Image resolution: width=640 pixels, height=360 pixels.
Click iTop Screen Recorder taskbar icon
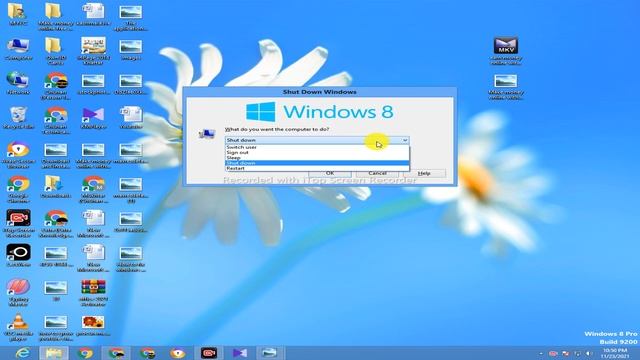(x=209, y=353)
